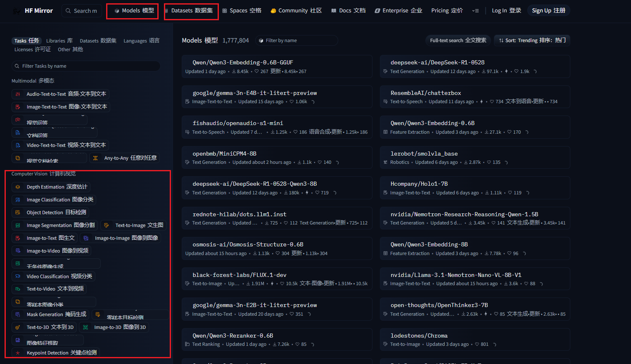The width and height of the screenshot is (631, 364).
Task: Open Full-text search
Action: 458,40
